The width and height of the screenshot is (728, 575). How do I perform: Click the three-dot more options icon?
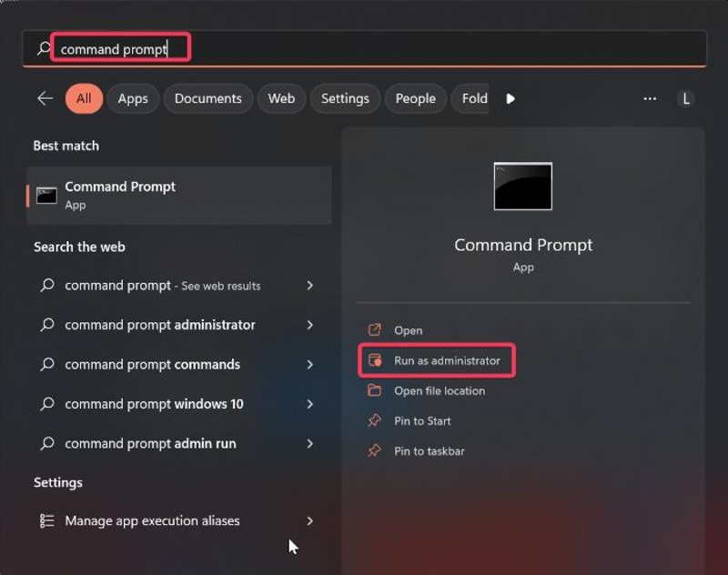coord(650,98)
